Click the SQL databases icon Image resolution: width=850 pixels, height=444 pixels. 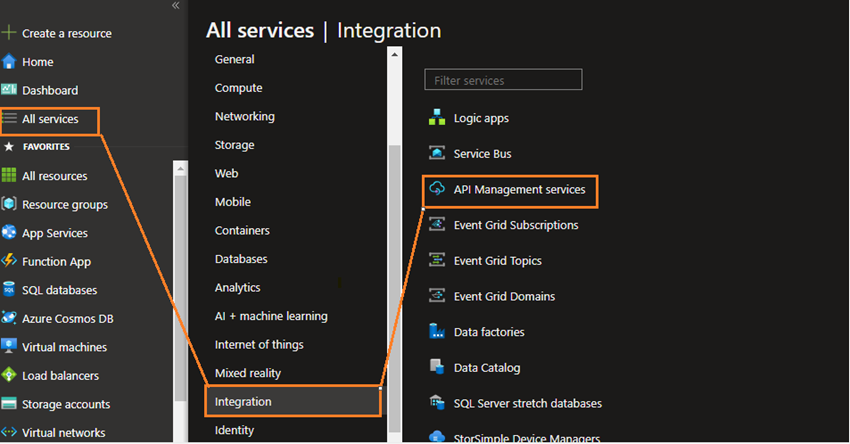(9, 289)
